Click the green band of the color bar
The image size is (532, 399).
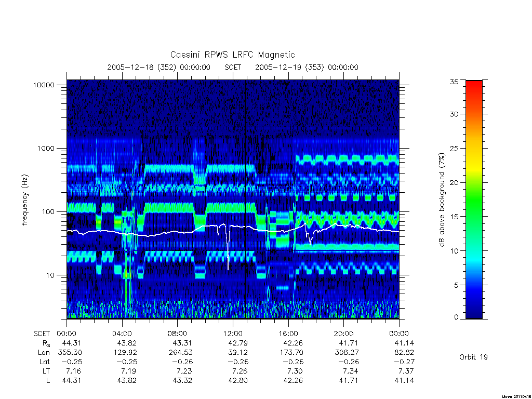(x=474, y=204)
